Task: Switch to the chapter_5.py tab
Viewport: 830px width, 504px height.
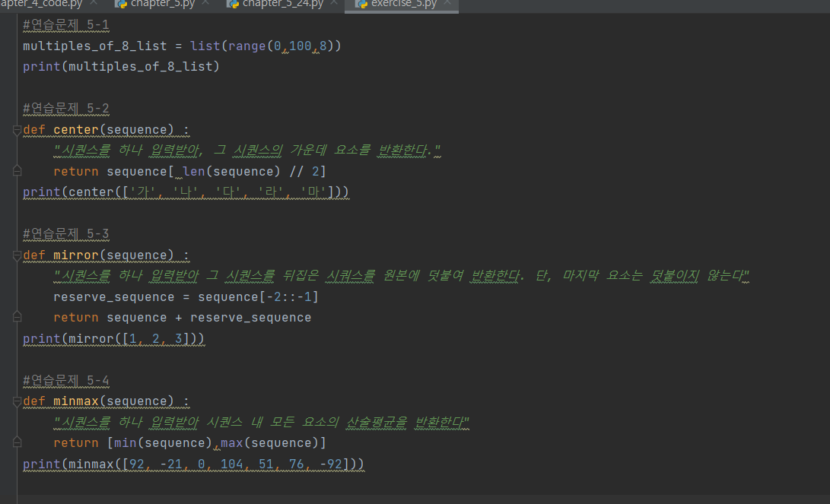Action: tap(163, 4)
